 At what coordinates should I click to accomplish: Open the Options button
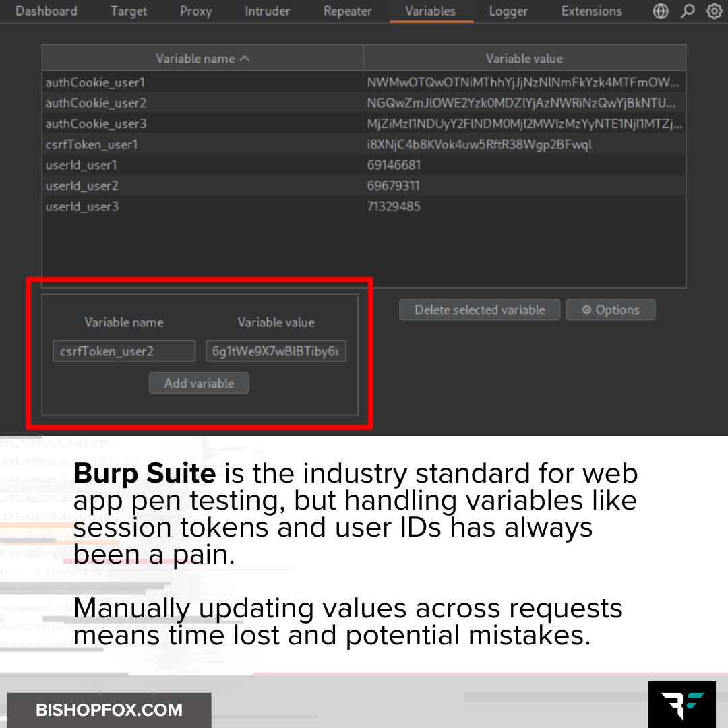pos(611,309)
